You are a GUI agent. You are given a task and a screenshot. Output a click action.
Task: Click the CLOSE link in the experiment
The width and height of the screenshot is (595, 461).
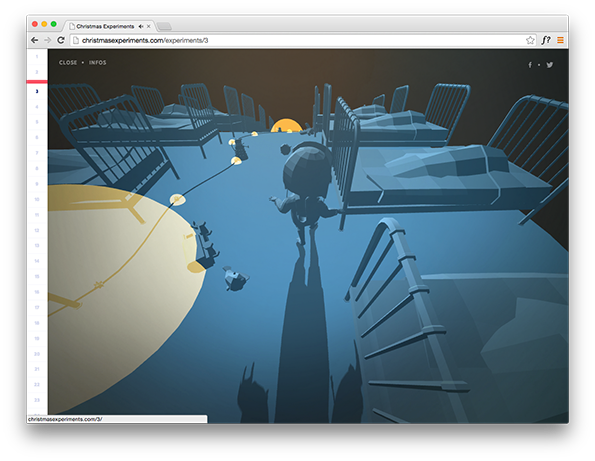point(68,63)
